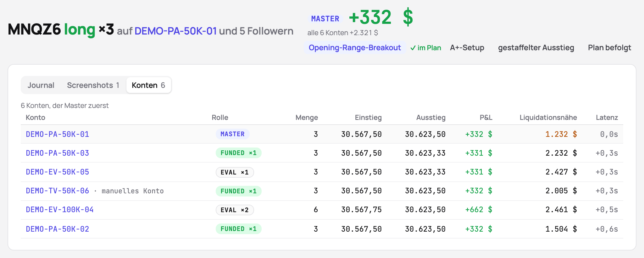The width and height of the screenshot is (644, 258).
Task: Open the Journal tab
Action: [x=41, y=85]
